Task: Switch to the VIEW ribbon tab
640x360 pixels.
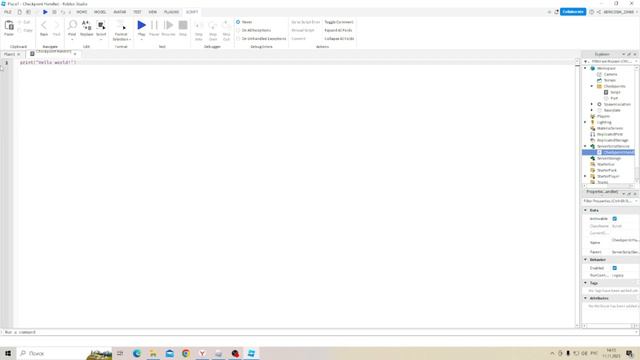Action: (153, 12)
